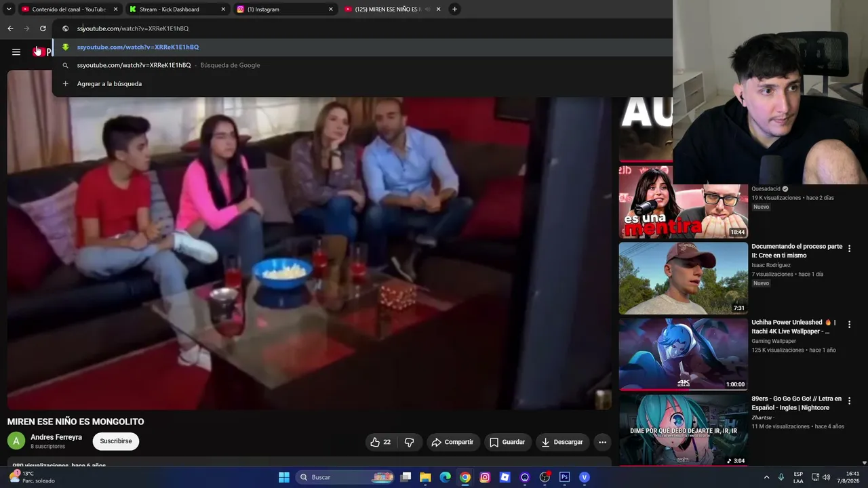Screen dimensions: 868x488
Task: Show hidden system tray icons chevron
Action: pos(767,477)
